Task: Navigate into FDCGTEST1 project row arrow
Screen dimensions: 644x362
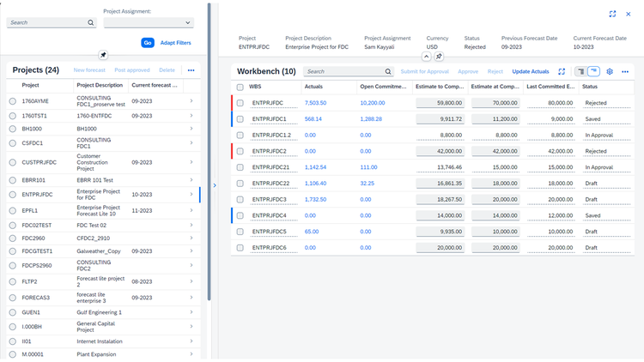Action: (x=191, y=250)
